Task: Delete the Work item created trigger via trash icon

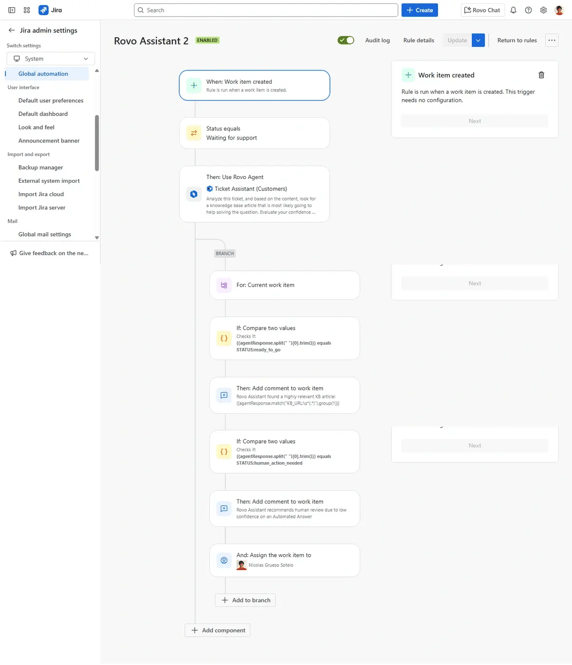Action: [x=541, y=75]
